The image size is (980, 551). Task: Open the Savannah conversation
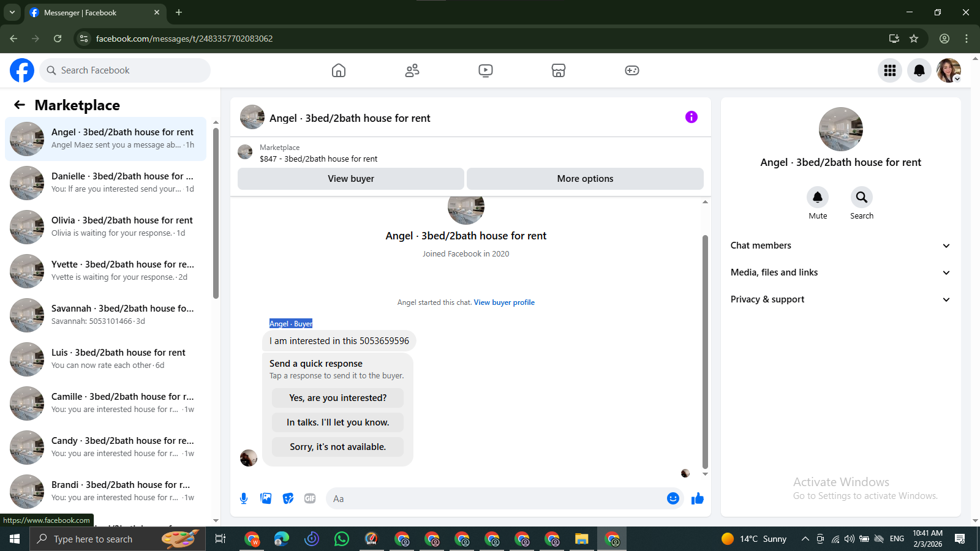pos(106,315)
